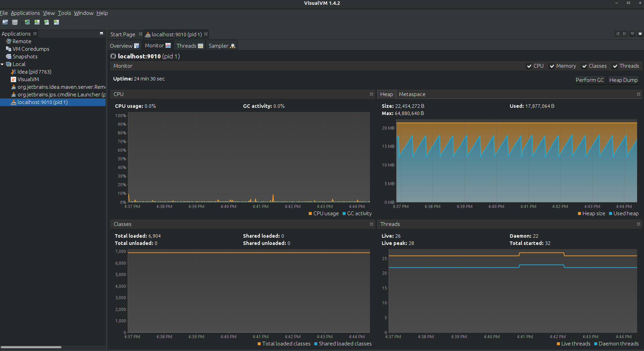
Task: Click the Perform GC button
Action: pos(589,80)
